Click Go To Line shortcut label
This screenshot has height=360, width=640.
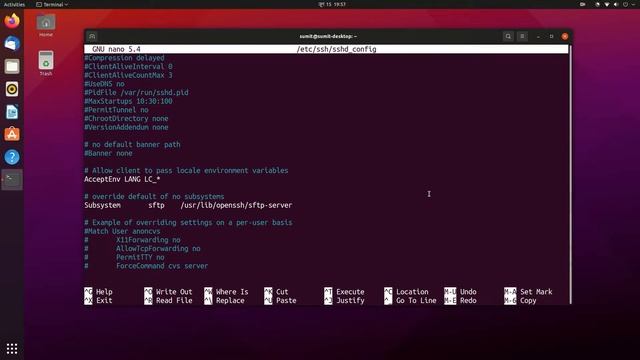(x=416, y=300)
